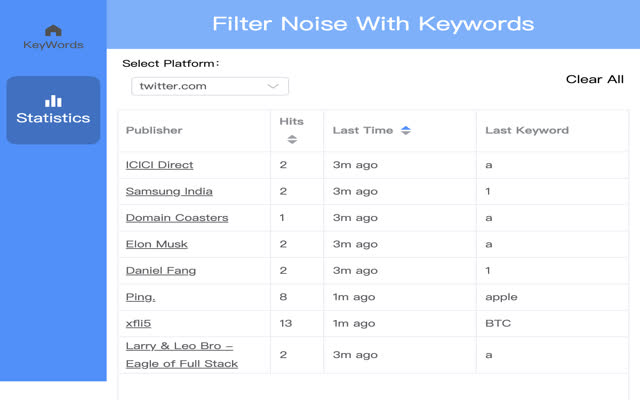Click the apple keyword cell
The image size is (640, 400).
(500, 297)
